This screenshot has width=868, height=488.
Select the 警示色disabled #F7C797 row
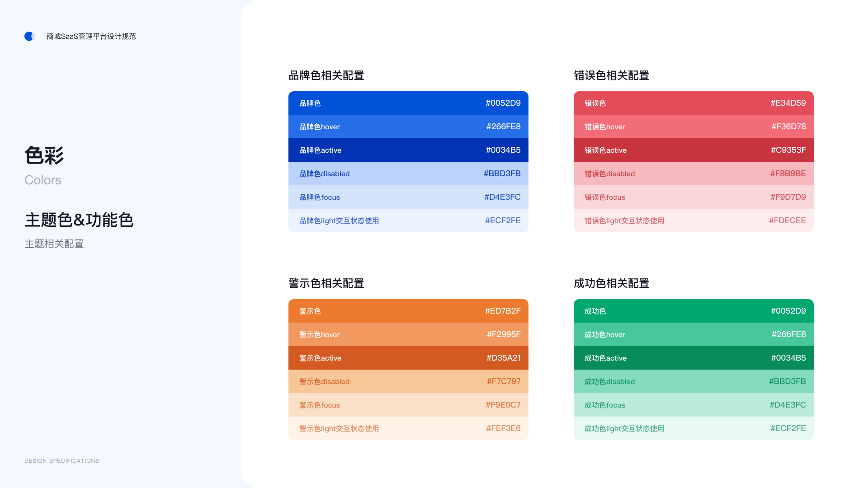(x=408, y=381)
